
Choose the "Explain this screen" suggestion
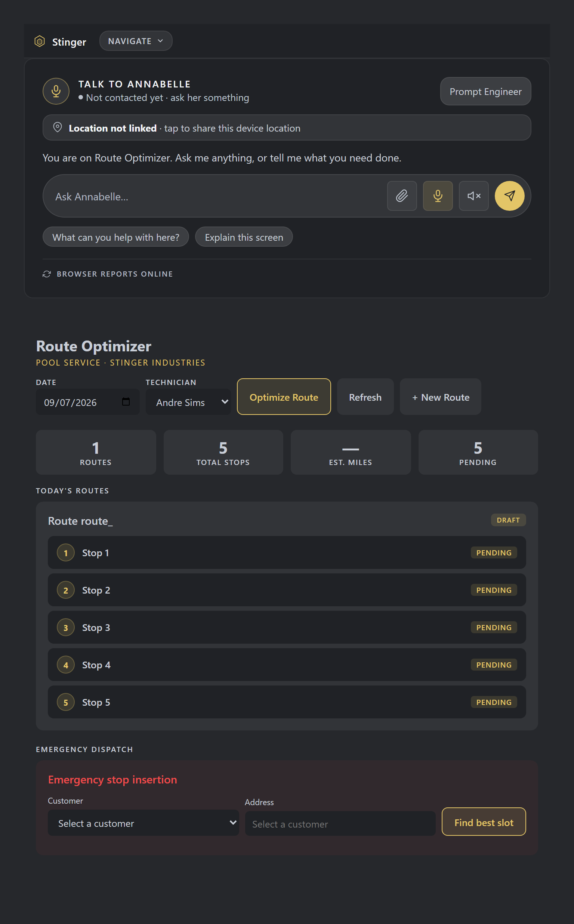(x=244, y=237)
